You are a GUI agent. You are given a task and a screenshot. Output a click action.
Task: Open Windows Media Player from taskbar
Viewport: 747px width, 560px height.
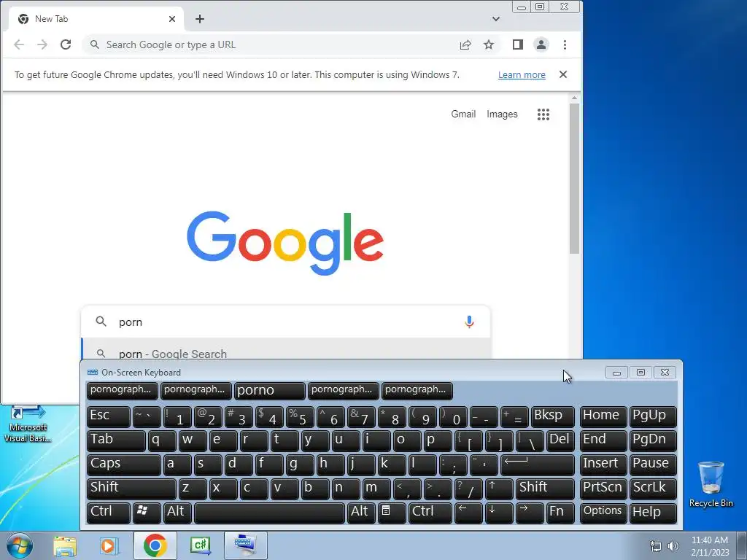[108, 546]
